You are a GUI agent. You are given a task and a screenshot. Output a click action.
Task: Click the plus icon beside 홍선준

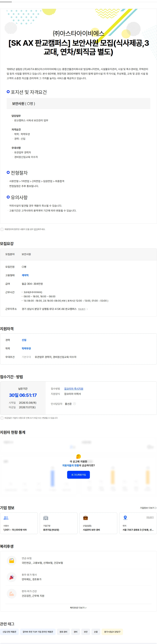(x=74, y=404)
